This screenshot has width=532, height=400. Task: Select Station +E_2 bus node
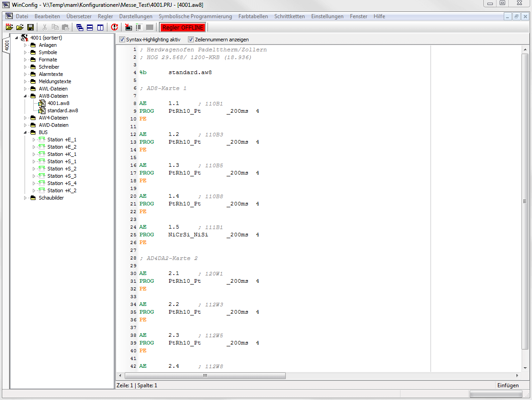coord(62,147)
